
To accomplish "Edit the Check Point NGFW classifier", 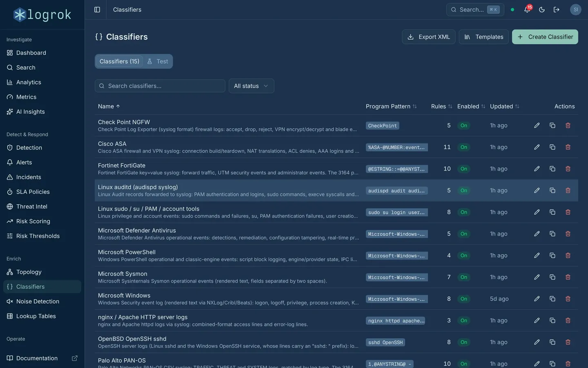I will 537,126.
